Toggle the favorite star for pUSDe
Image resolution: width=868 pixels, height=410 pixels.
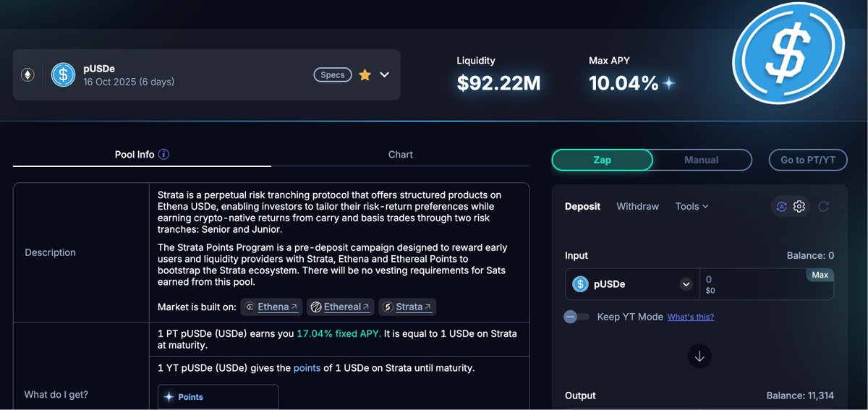365,74
